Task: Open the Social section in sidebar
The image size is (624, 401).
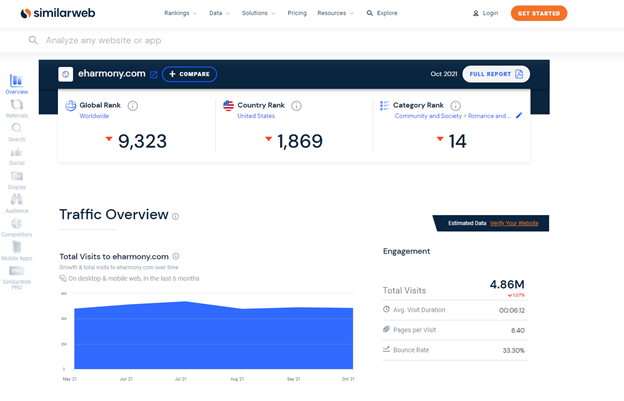Action: [x=17, y=156]
